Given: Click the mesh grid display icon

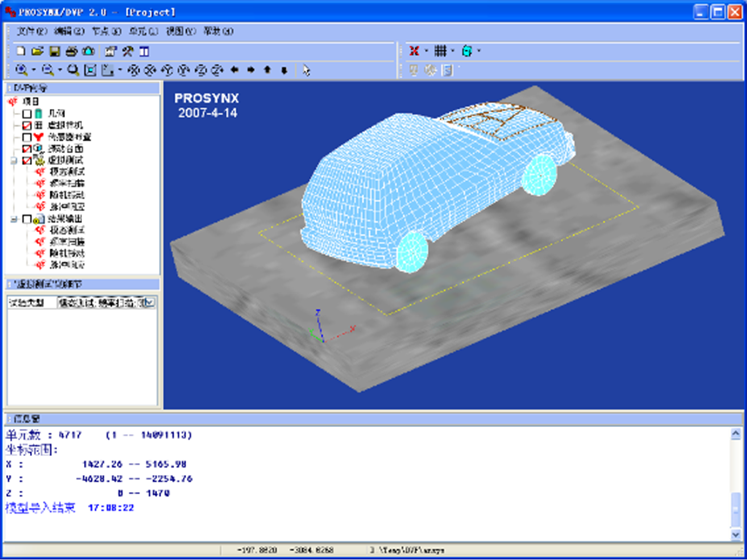Looking at the screenshot, I should (x=440, y=51).
